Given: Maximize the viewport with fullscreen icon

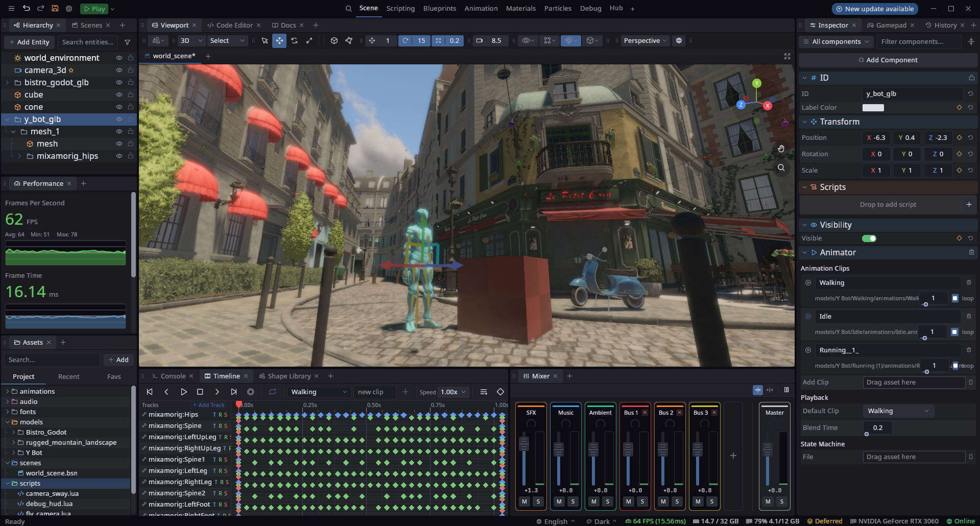Looking at the screenshot, I should (x=787, y=56).
